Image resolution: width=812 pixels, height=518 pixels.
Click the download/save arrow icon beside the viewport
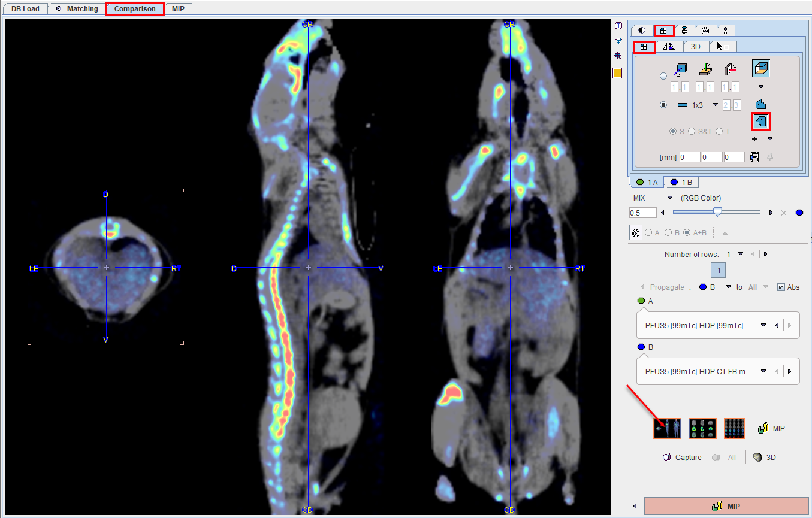618,41
